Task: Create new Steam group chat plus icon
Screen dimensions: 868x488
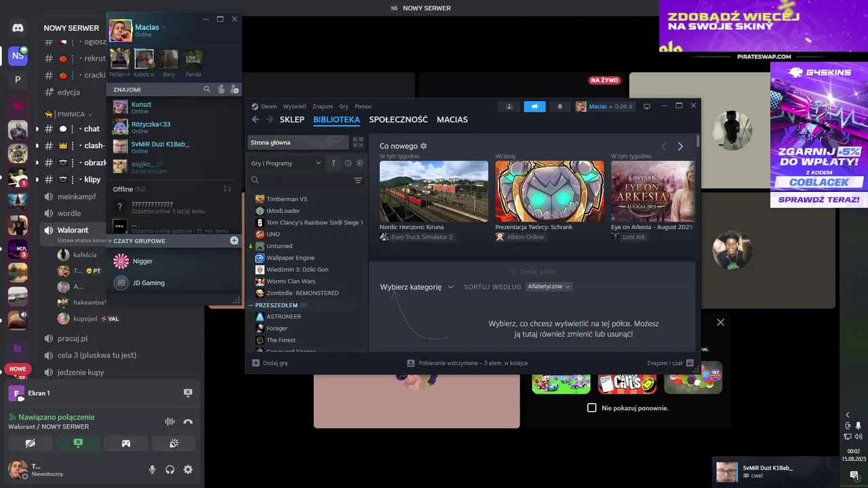Action: (234, 241)
